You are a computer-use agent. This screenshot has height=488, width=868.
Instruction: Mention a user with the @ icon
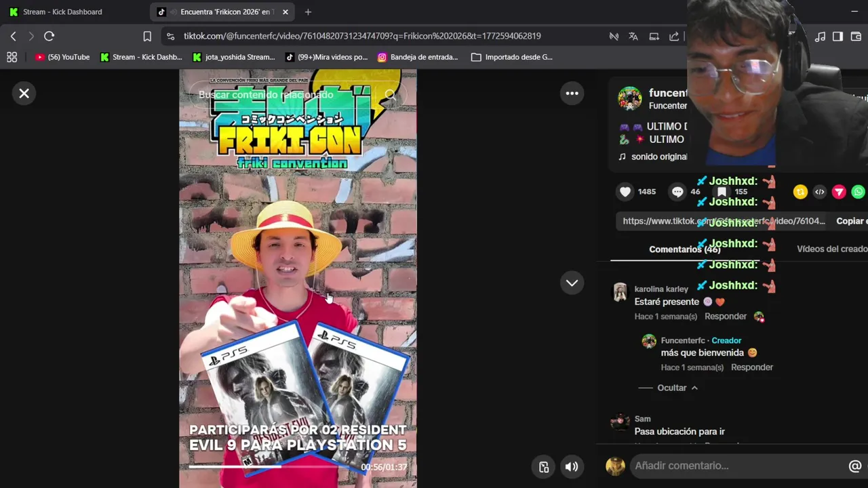coord(855,466)
